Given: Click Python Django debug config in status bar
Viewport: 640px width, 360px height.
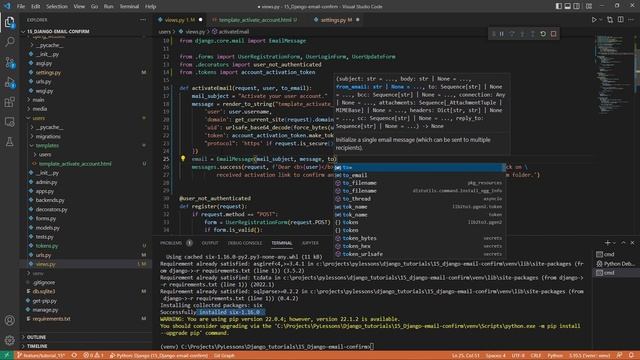Looking at the screenshot, I should tap(159, 356).
